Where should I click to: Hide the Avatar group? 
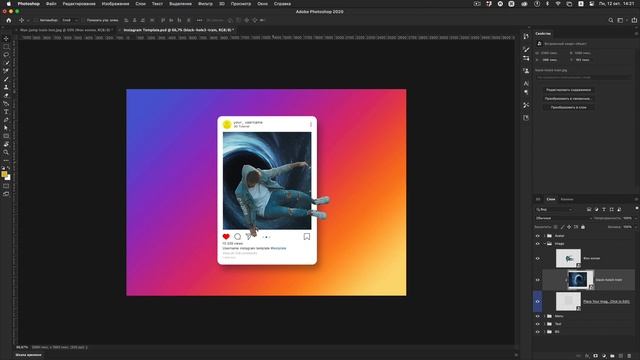[538, 236]
